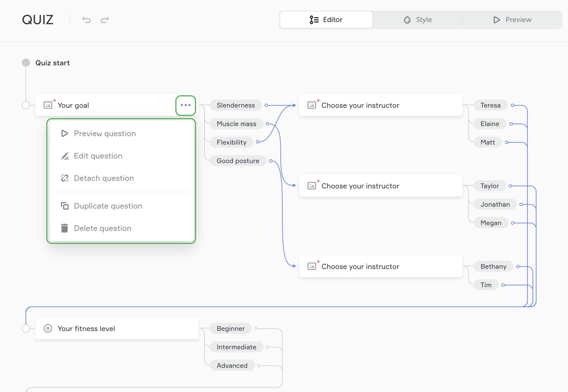This screenshot has height=392, width=568.
Task: Click the Duplicate question copy icon
Action: click(x=65, y=206)
